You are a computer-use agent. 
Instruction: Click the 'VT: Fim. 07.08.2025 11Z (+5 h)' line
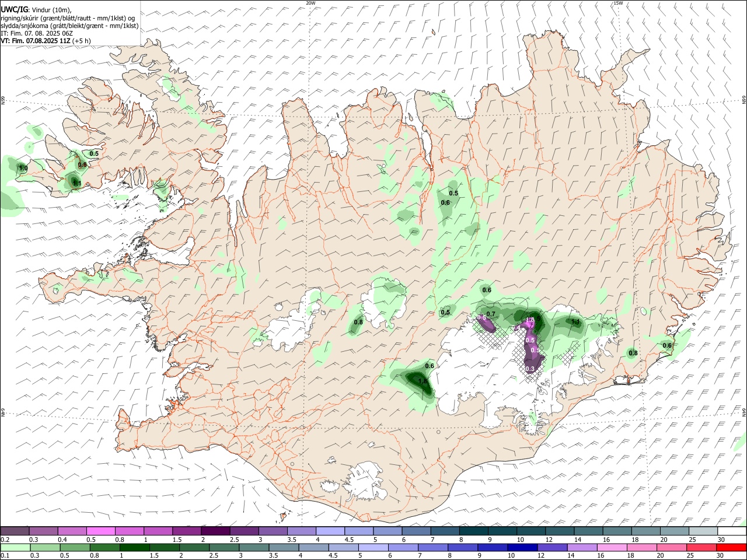coord(45,41)
